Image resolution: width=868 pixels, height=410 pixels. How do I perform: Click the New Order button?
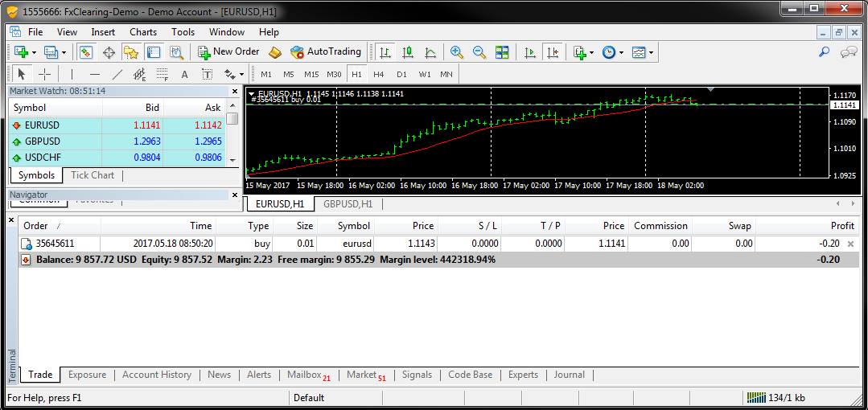pos(228,51)
